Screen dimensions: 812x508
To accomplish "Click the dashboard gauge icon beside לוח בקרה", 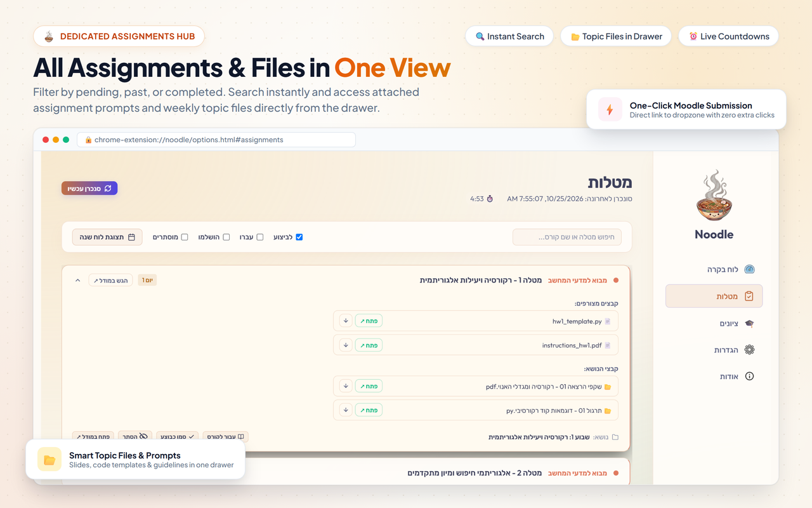I will coord(749,269).
